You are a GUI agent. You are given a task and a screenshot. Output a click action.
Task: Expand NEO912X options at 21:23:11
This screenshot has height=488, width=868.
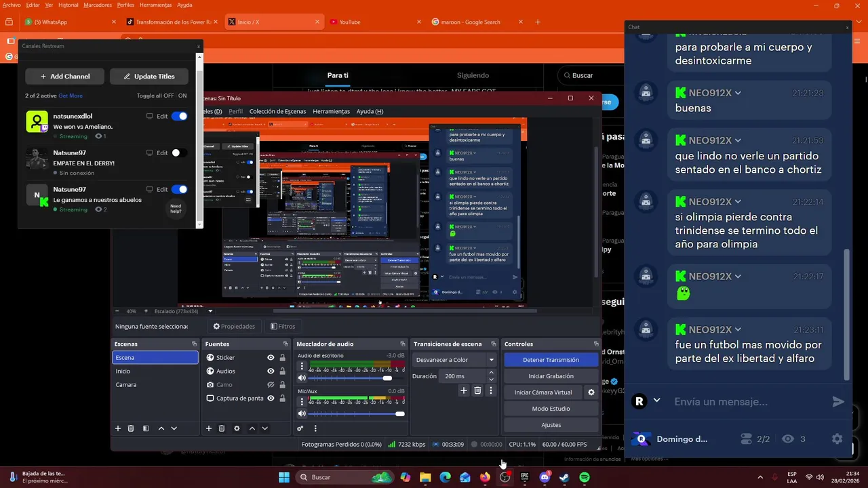(738, 330)
